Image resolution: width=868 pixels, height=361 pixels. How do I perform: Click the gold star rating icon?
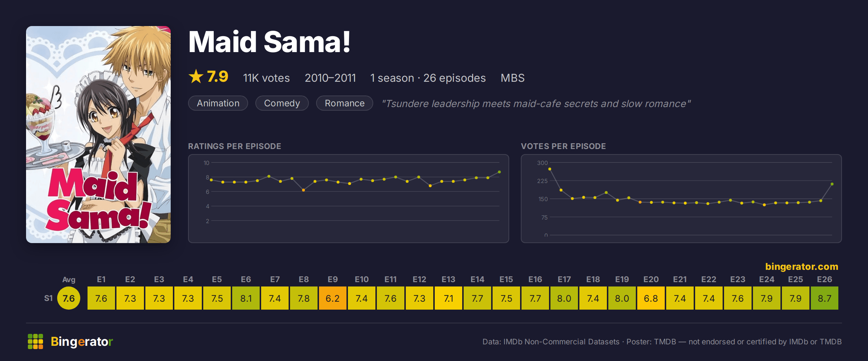[196, 76]
